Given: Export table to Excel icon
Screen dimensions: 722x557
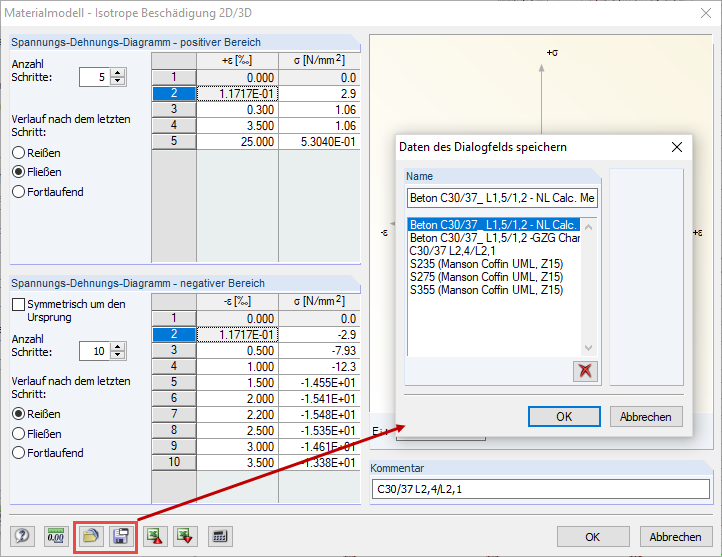Looking at the screenshot, I should pos(155,536).
